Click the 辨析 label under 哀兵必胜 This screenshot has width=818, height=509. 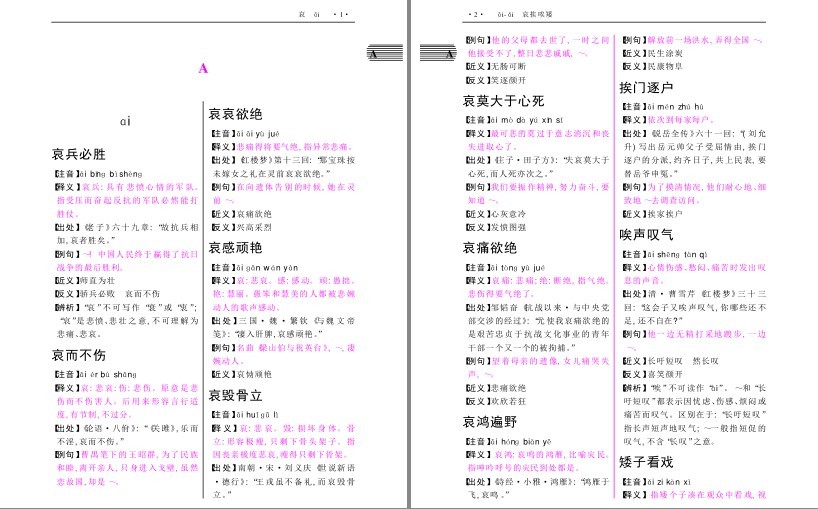65,307
